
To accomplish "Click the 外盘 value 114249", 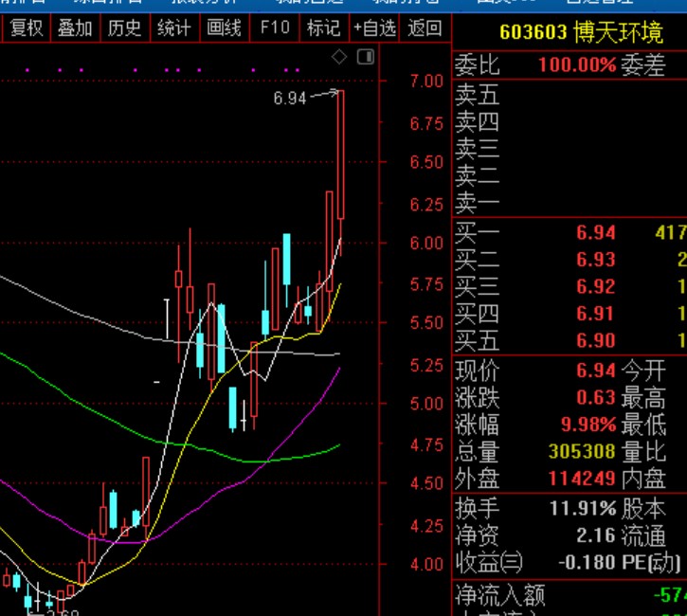I will [582, 479].
